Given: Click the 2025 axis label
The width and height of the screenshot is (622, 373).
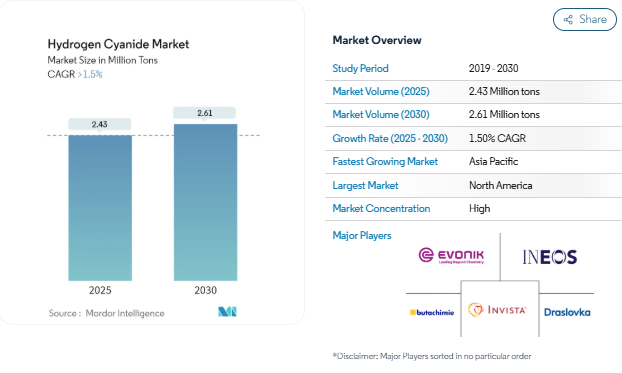Looking at the screenshot, I should coord(100,290).
